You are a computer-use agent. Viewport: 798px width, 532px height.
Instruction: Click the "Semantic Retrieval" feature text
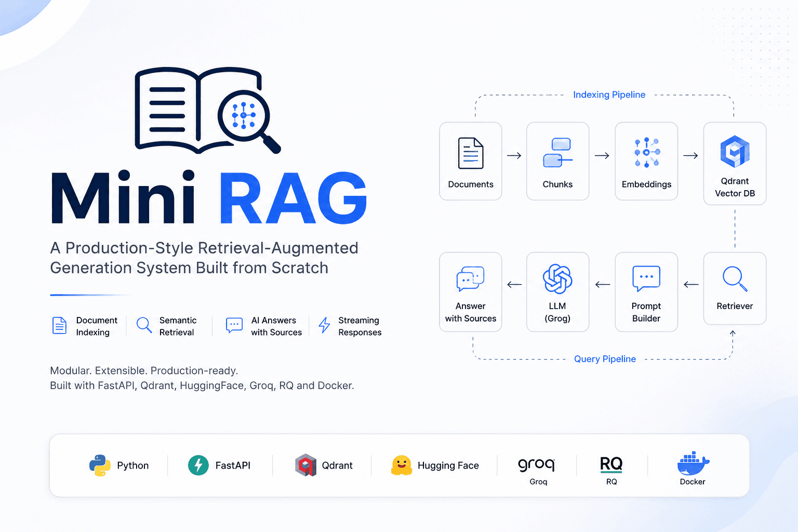coord(178,326)
